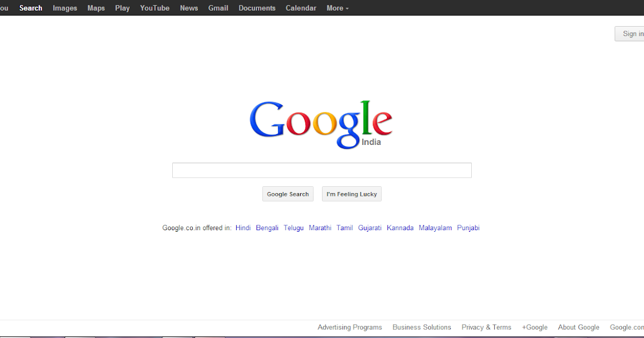The image size is (644, 338).
Task: Select Search in the top bar
Action: point(31,8)
